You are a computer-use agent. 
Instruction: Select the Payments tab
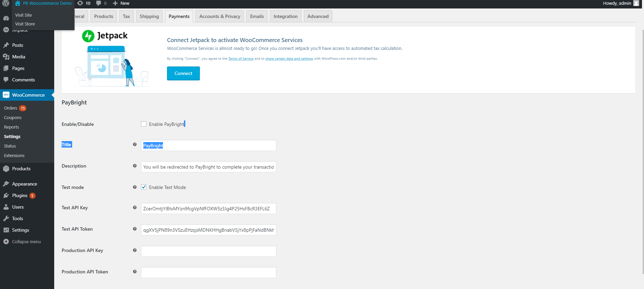click(x=179, y=16)
